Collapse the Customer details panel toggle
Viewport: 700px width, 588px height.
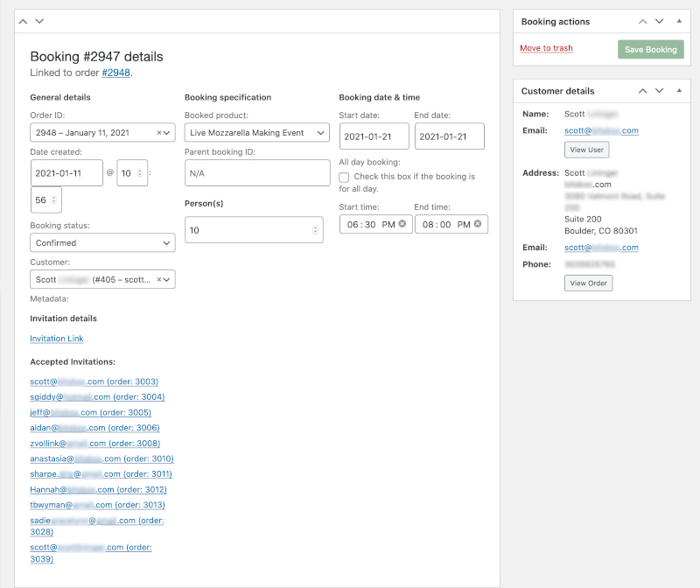tap(678, 91)
